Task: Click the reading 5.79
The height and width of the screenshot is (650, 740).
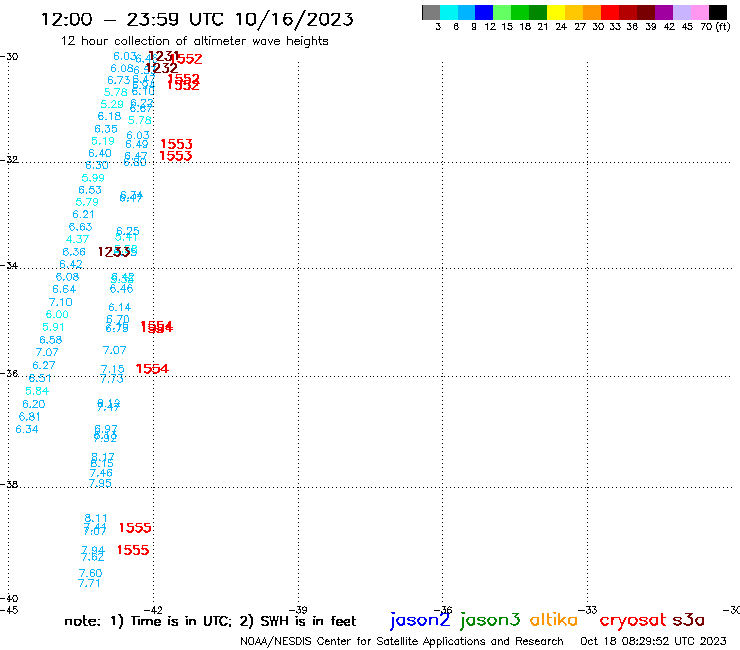Action: click(87, 202)
